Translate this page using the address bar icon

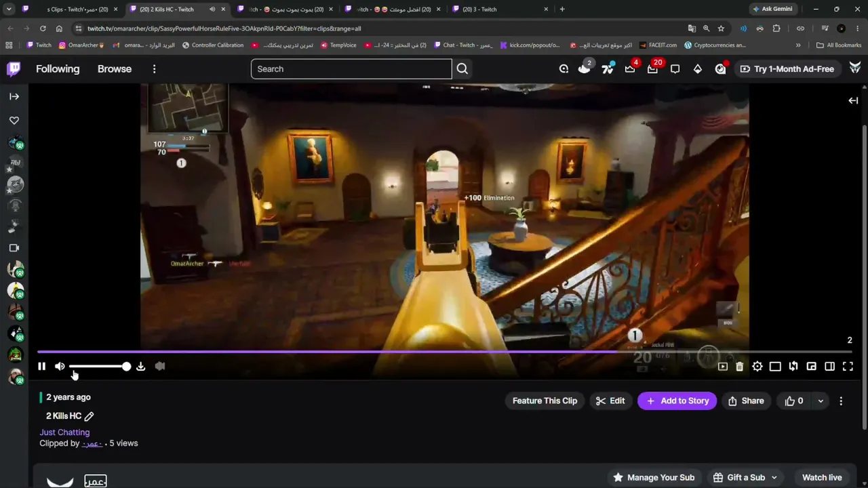692,28
